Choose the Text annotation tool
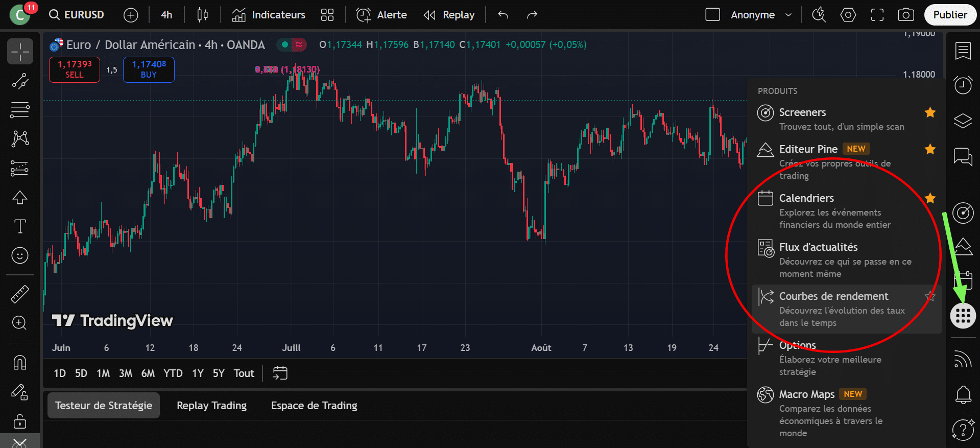 20,226
